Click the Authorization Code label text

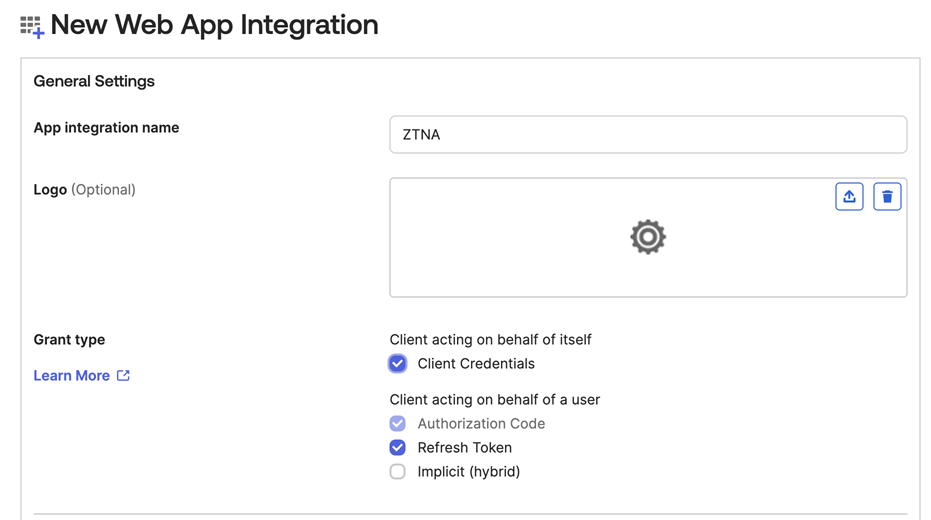click(x=481, y=424)
